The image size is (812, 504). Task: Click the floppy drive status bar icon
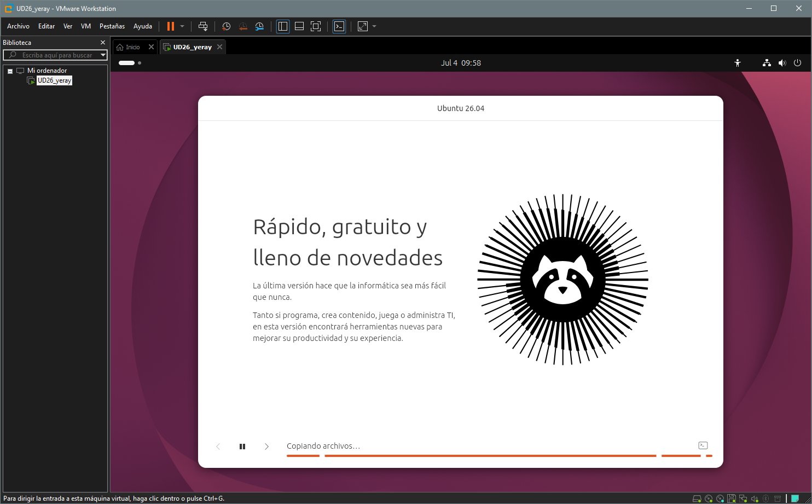point(732,499)
